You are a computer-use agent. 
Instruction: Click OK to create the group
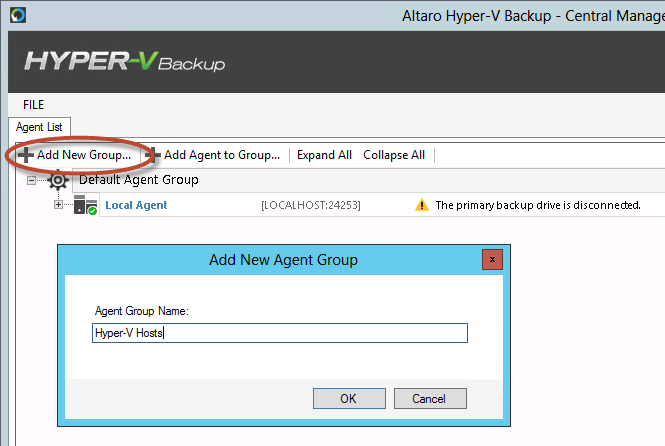coord(349,399)
